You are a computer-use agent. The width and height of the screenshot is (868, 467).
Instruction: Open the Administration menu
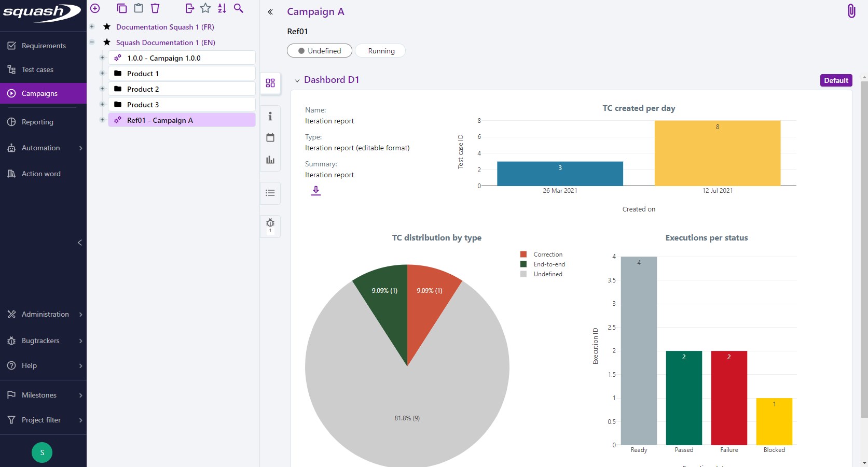pos(45,314)
